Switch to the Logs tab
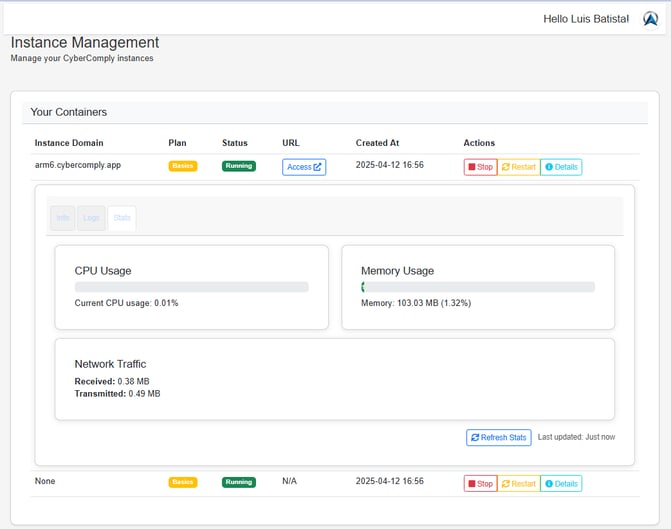 91,218
